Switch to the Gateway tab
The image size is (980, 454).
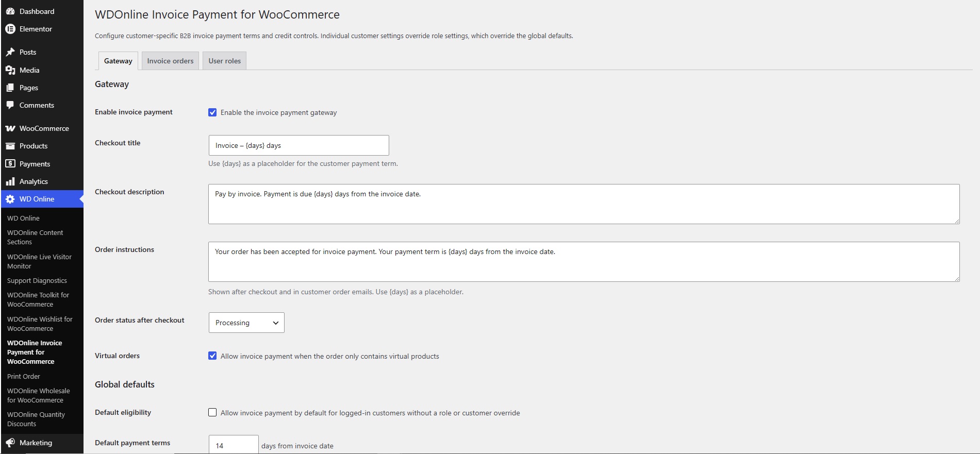coord(118,61)
